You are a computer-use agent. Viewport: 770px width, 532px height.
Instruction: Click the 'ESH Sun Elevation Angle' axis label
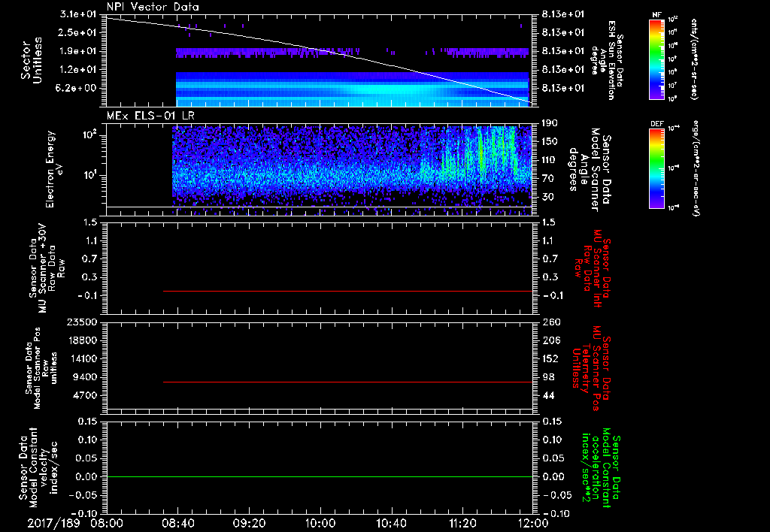coord(607,60)
